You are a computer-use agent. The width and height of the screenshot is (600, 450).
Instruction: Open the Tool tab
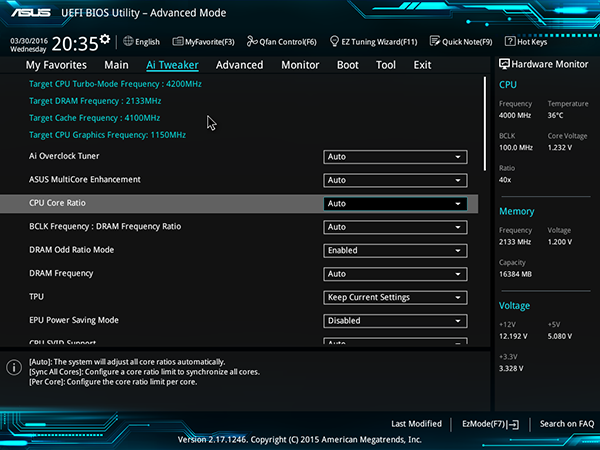click(x=386, y=65)
